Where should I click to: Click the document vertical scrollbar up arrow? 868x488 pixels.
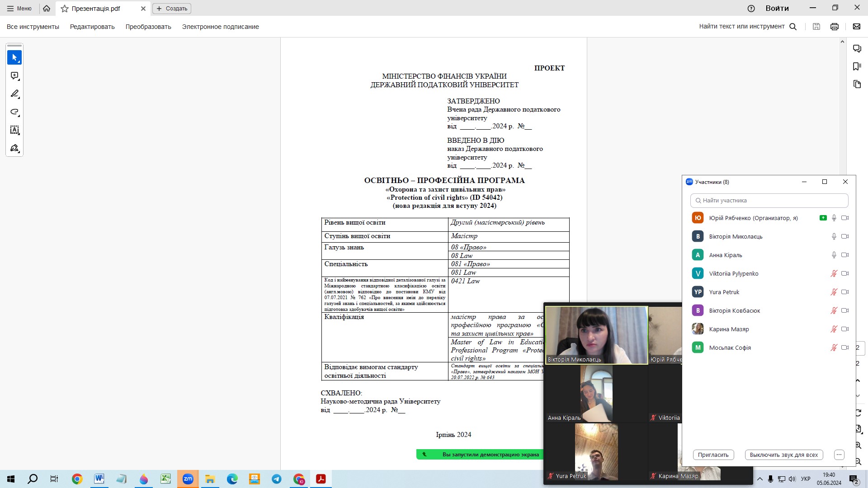click(x=842, y=42)
